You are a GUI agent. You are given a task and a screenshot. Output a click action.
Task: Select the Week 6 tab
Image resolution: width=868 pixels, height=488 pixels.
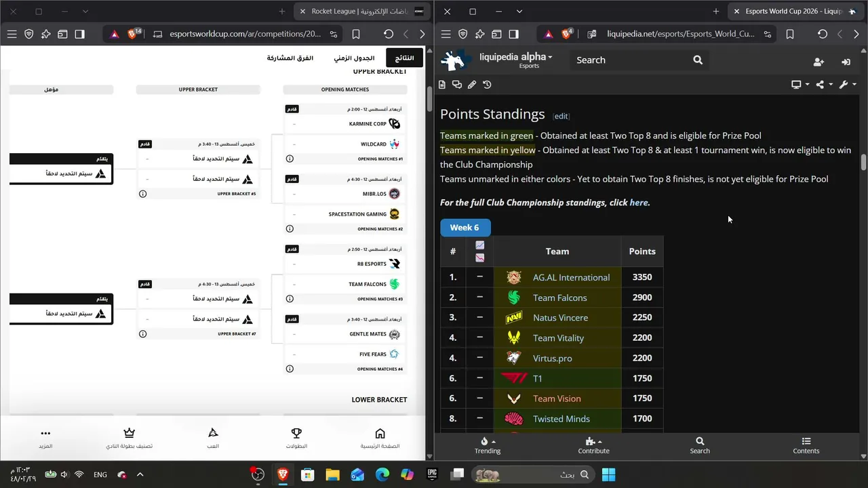[465, 228]
